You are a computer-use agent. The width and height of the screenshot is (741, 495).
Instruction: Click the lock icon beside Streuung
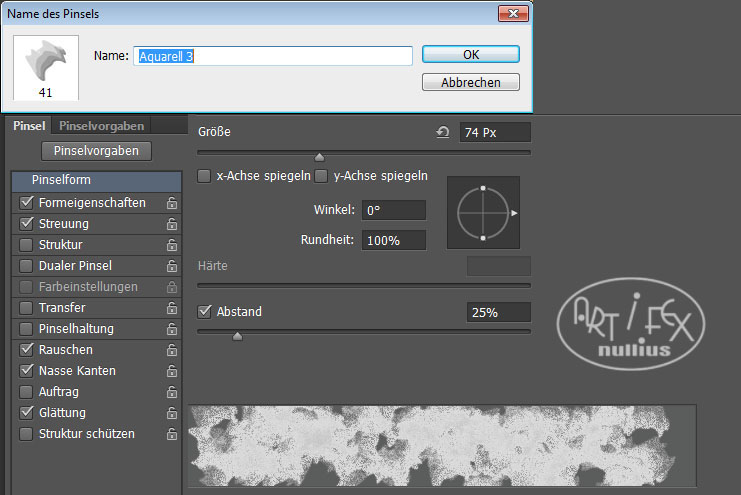pos(172,224)
